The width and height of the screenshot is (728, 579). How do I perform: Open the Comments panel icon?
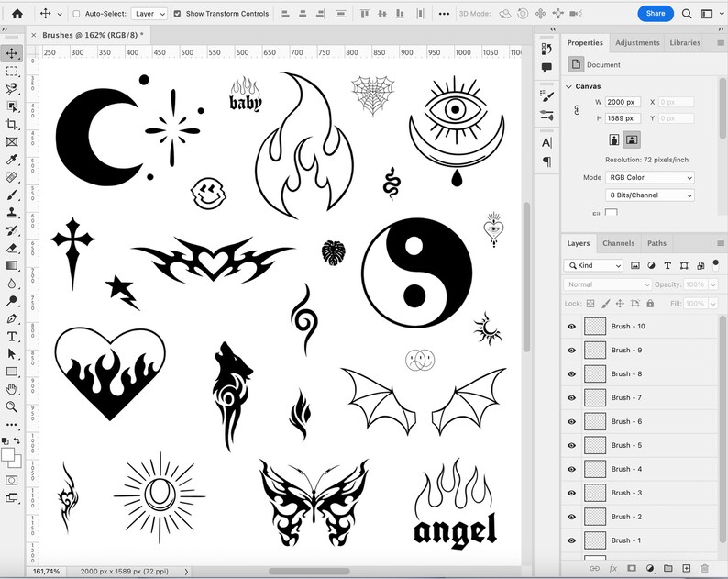click(546, 68)
